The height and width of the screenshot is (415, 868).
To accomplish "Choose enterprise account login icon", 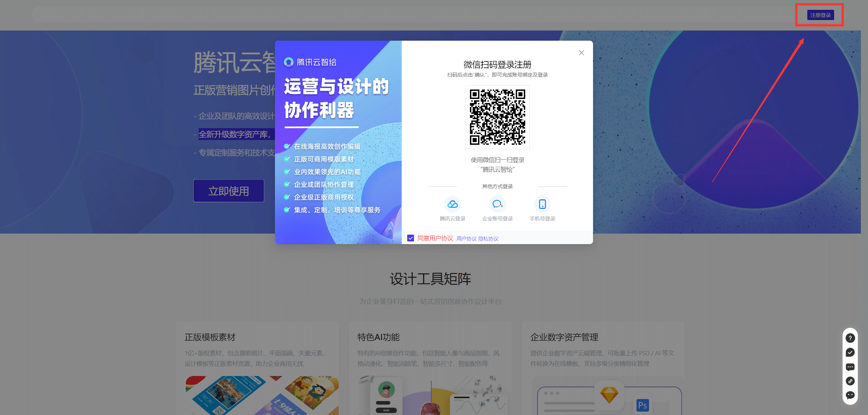I will [x=497, y=204].
